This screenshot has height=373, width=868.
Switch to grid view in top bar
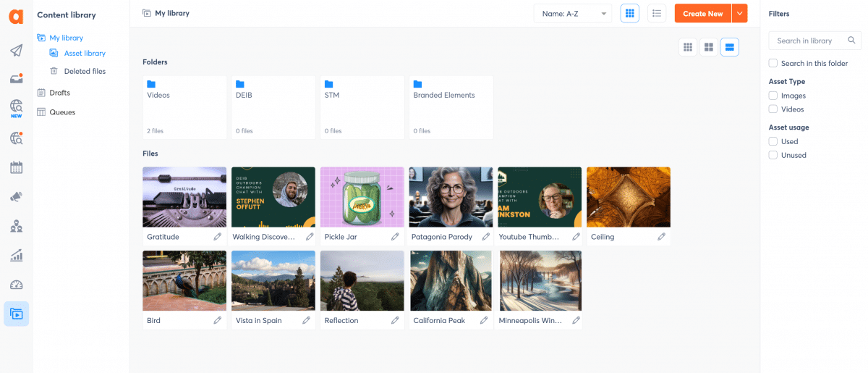tap(630, 13)
